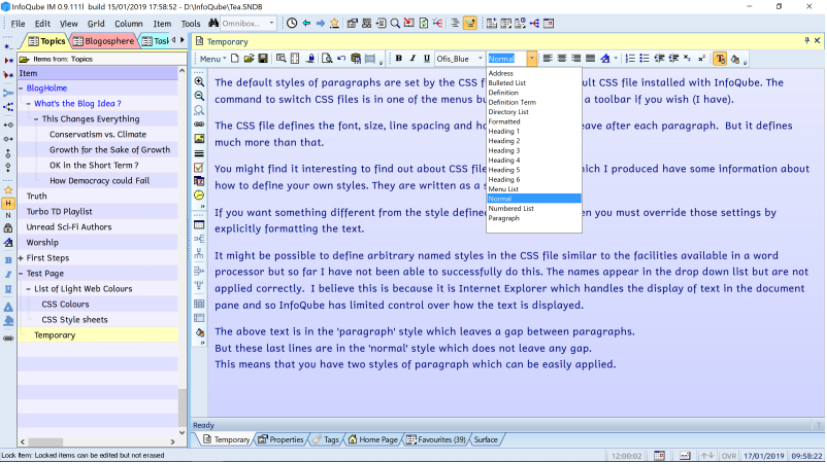Close the paragraph style dropdown arrow

point(532,59)
